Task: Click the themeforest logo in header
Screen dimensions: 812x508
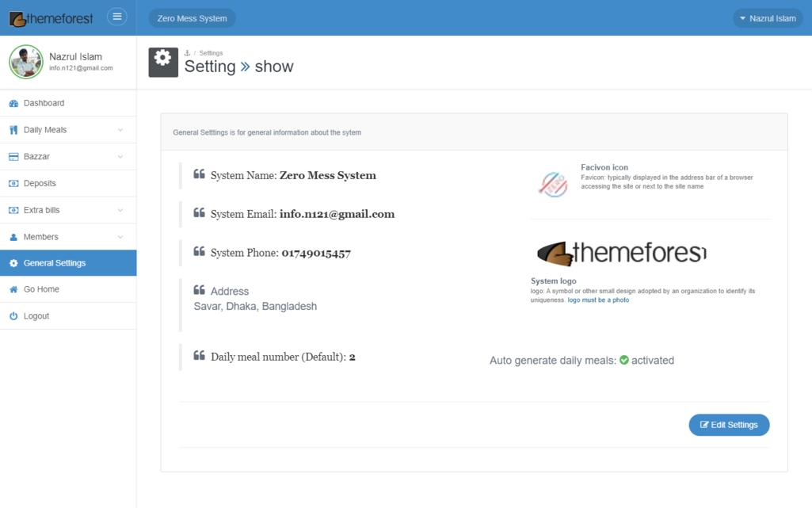Action: (x=51, y=18)
